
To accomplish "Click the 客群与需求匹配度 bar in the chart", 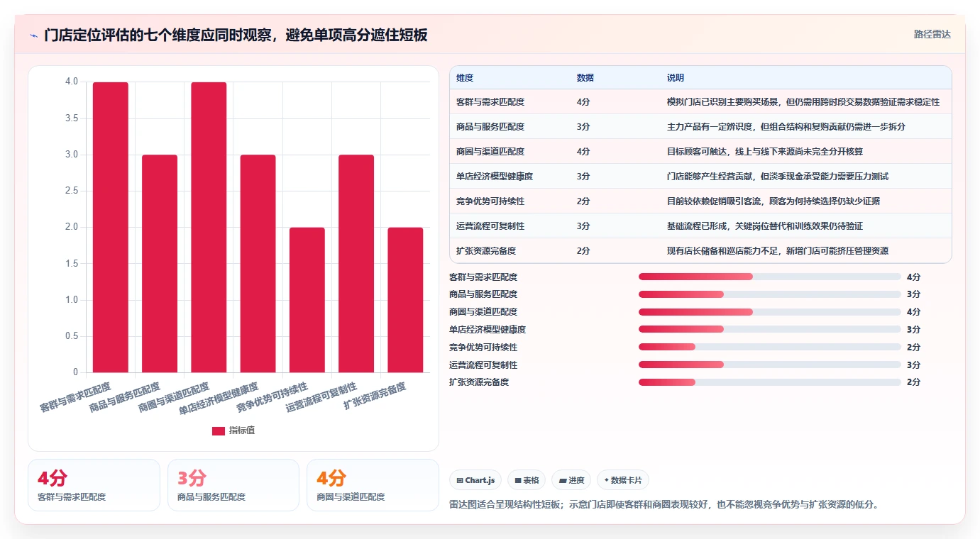I will tap(111, 227).
